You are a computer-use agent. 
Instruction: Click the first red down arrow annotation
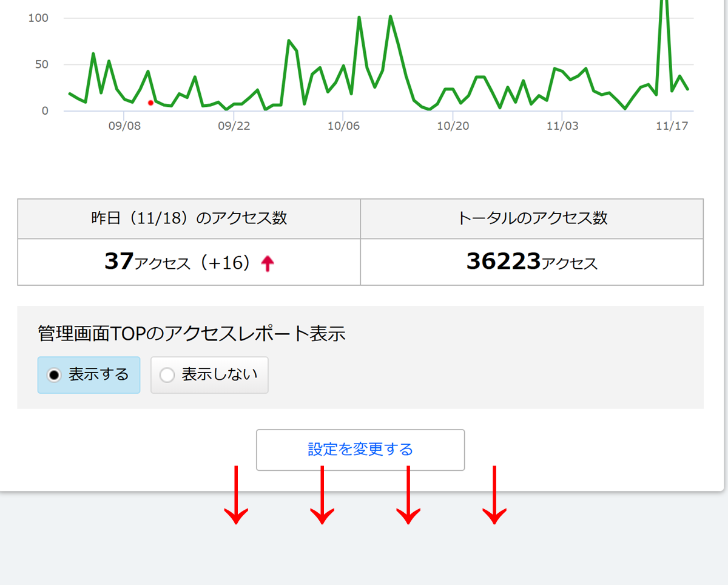236,495
